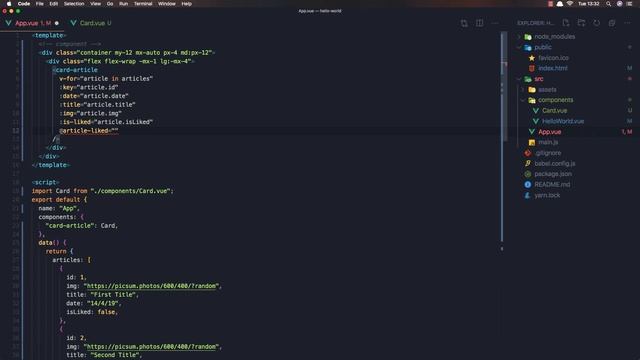The image size is (640, 360).
Task: Open HelloWorld.vue in the Explorer
Action: (x=563, y=121)
